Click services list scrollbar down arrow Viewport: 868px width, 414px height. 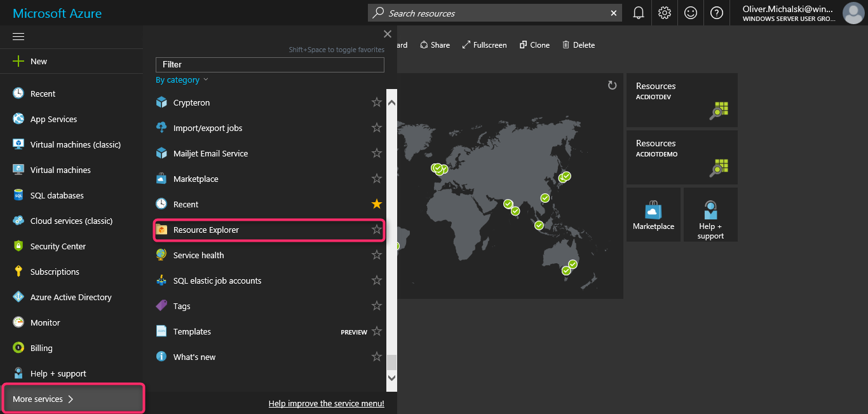coord(391,378)
